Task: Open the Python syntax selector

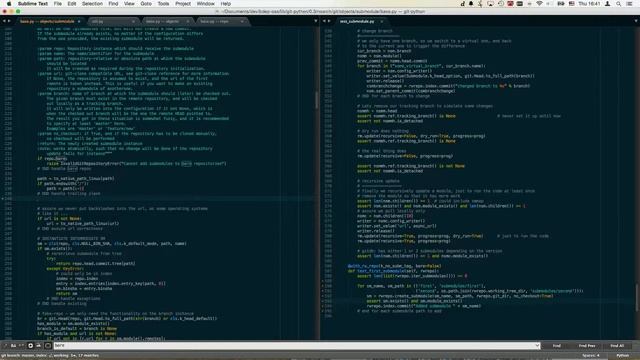Action: (x=622, y=356)
